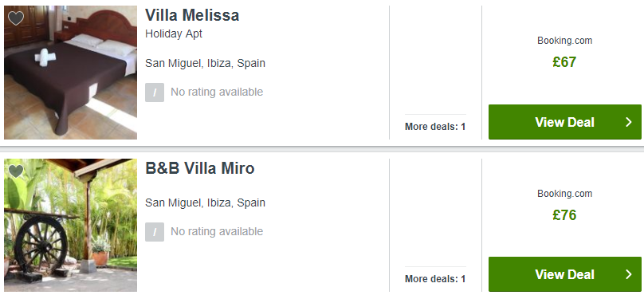View Deal for B&B Villa Miro
Screen dimensions: 644x295
click(x=565, y=274)
